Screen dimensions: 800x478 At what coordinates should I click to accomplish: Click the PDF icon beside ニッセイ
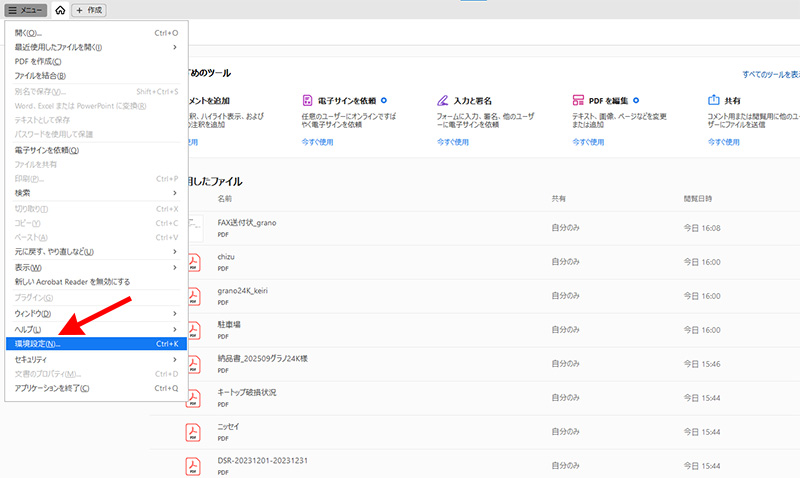click(192, 432)
